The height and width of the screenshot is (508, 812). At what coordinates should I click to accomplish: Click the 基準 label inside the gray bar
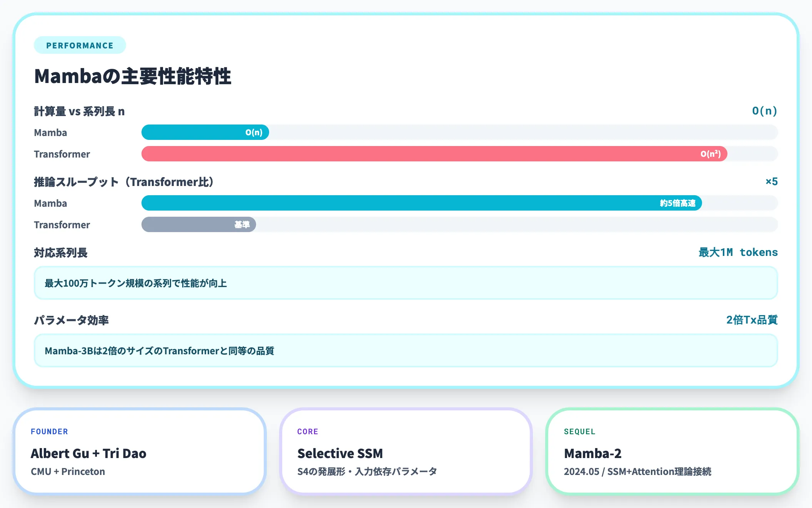(x=242, y=224)
